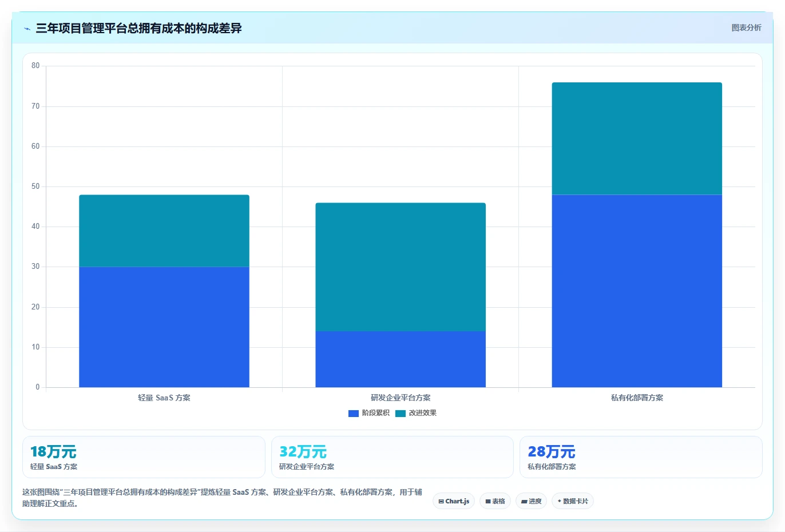Open the 28万元 stat card
The height and width of the screenshot is (532, 785).
[641, 457]
